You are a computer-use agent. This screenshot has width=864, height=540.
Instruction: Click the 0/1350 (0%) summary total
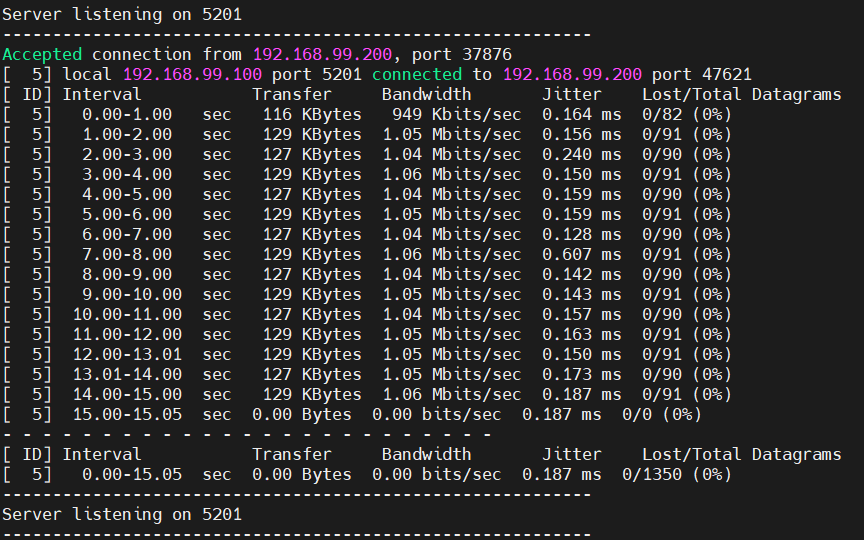676,474
